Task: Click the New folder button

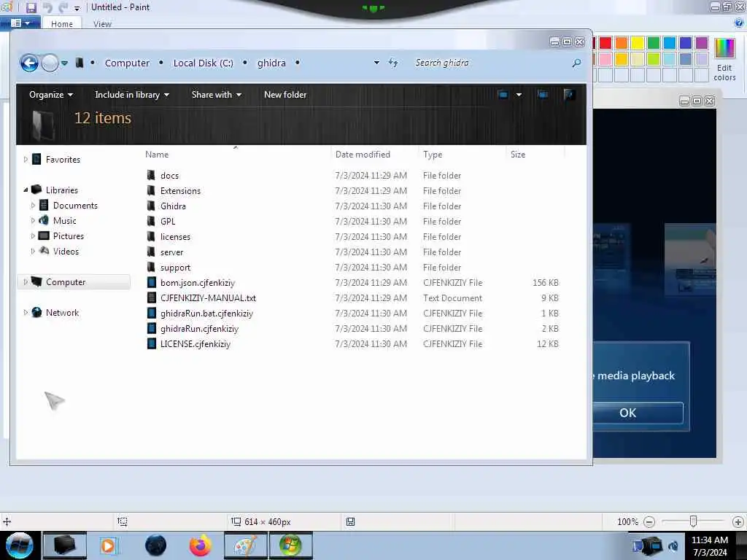Action: point(285,95)
